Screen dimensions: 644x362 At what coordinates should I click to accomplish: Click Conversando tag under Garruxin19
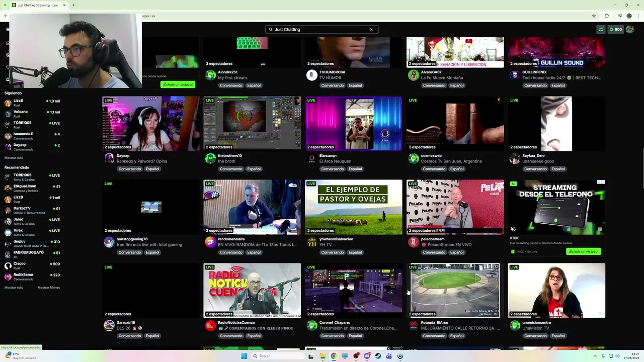click(129, 336)
